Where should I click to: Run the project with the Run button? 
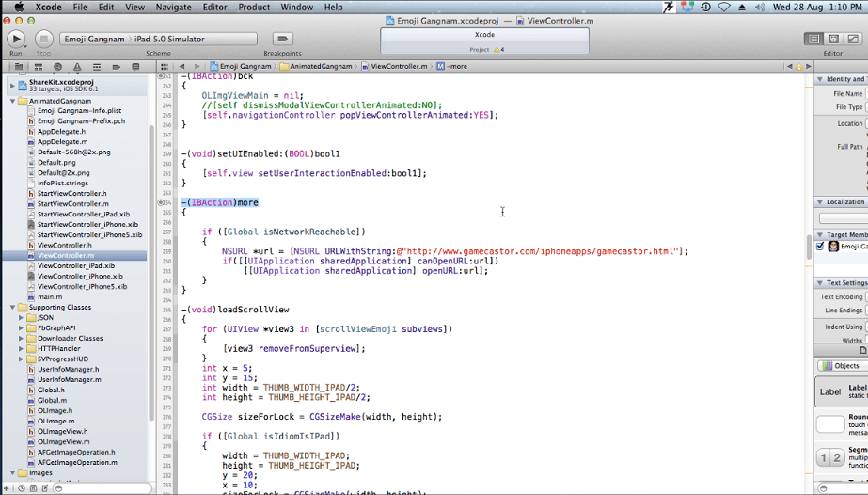[16, 39]
